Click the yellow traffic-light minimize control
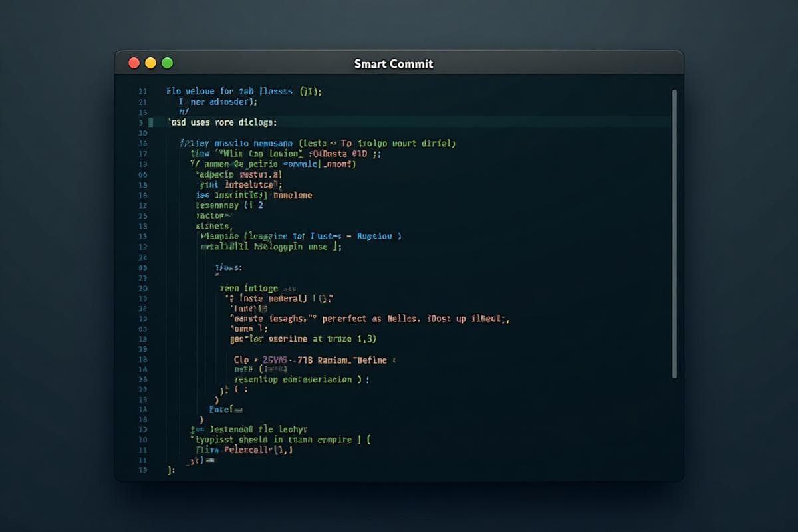This screenshot has height=532, width=798. (150, 63)
